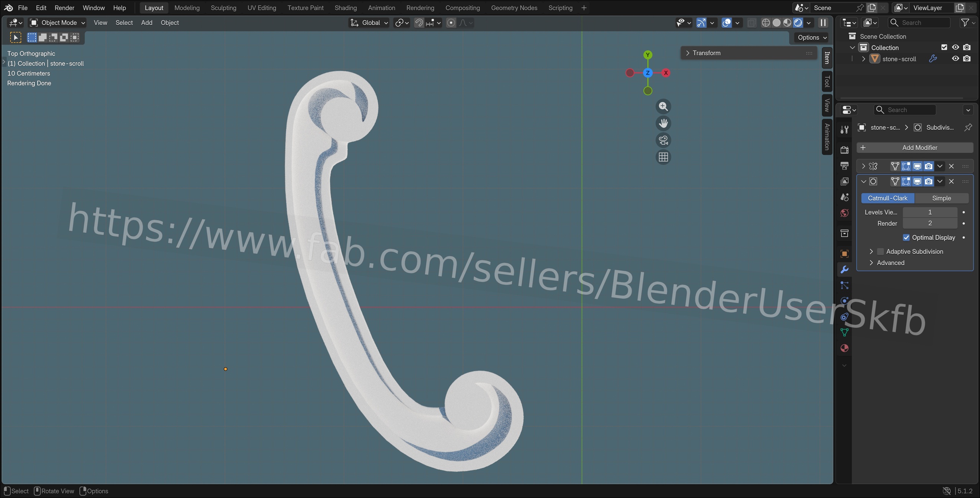Remove the Subdivision modifier with its X button
The image size is (980, 498).
tap(951, 182)
